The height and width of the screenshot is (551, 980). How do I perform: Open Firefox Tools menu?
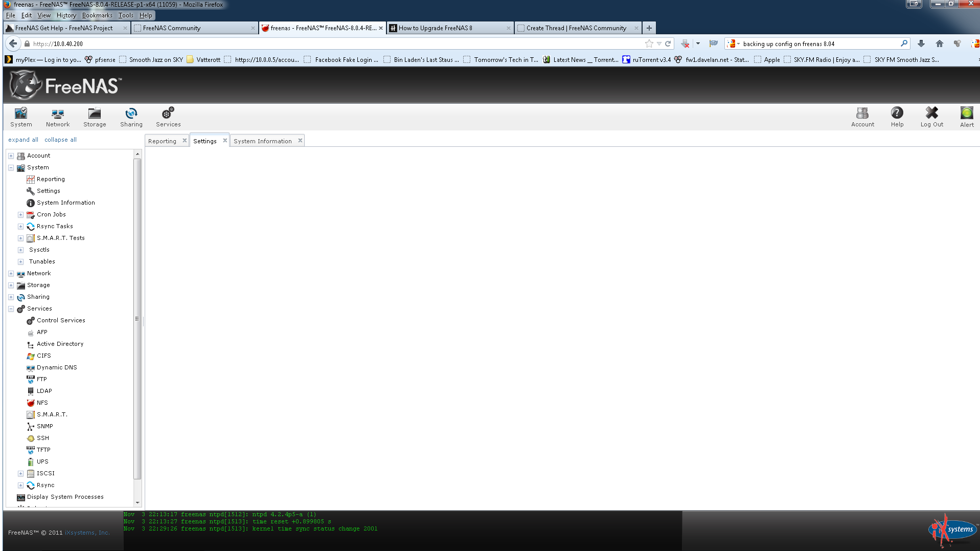126,15
